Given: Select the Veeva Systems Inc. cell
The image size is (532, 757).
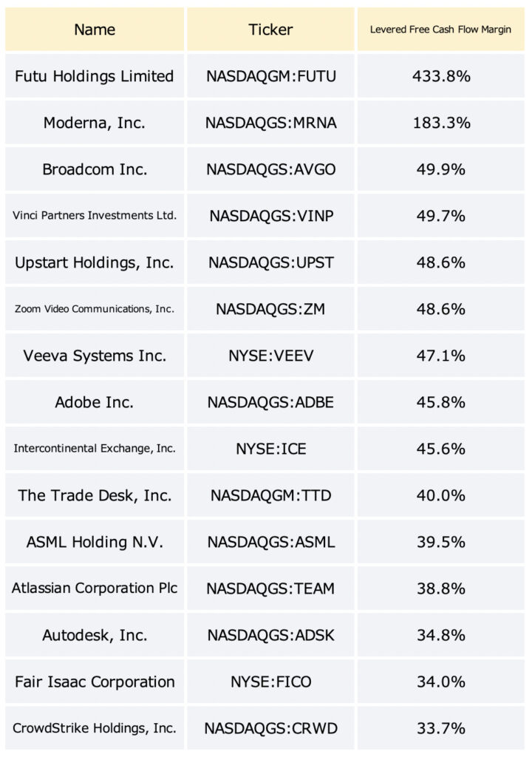Looking at the screenshot, I should (95, 356).
